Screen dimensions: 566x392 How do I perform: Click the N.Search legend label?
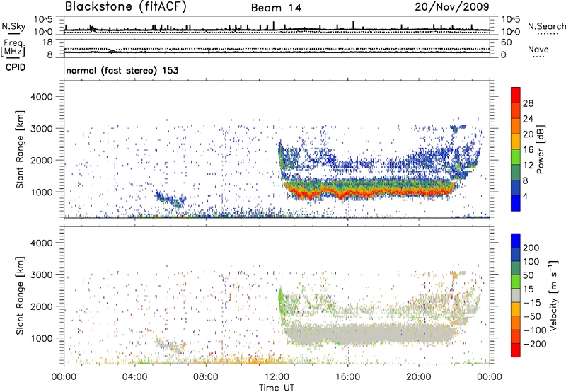tap(547, 26)
